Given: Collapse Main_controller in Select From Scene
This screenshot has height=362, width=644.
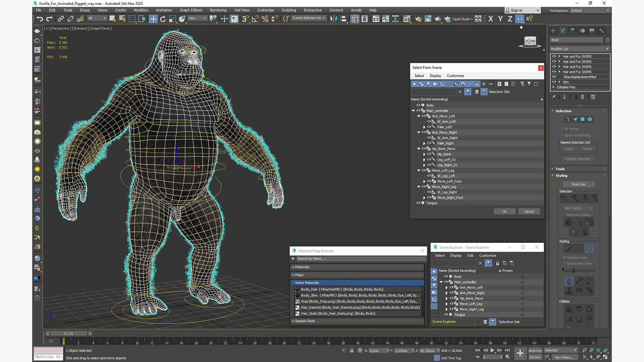Looking at the screenshot, I should 413,111.
